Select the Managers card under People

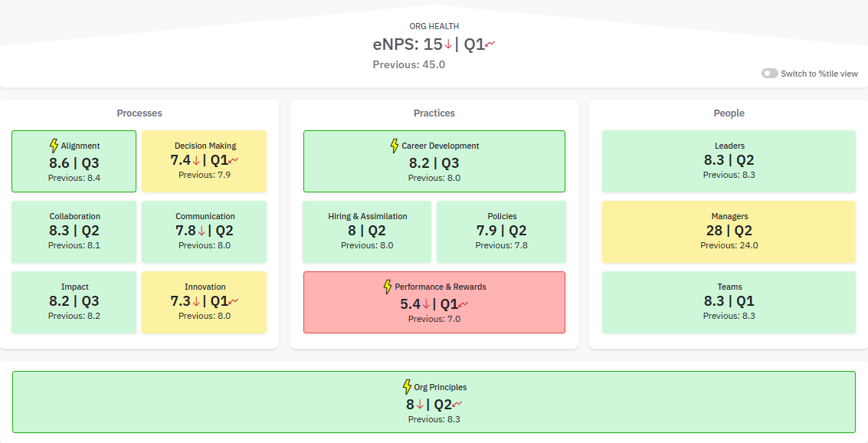(x=729, y=231)
